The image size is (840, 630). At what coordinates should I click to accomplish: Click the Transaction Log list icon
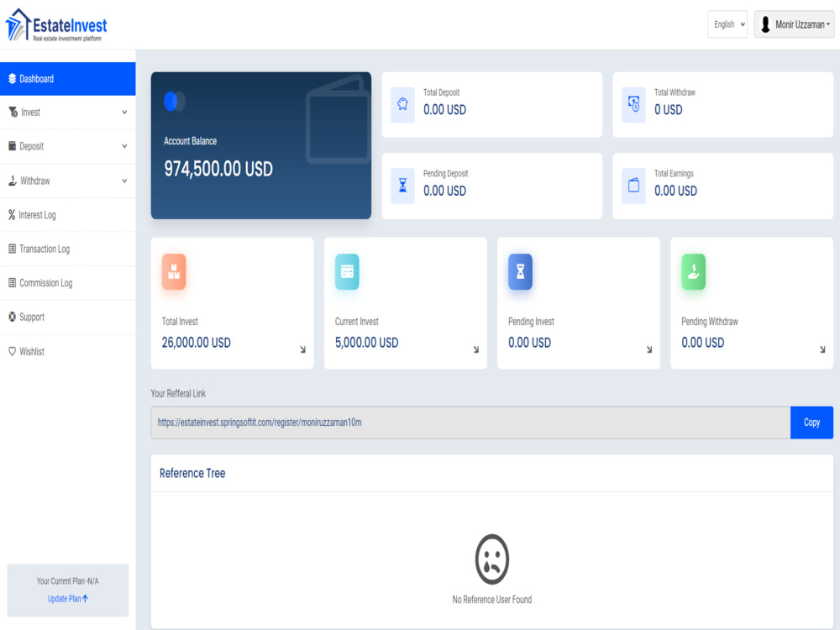(x=13, y=249)
